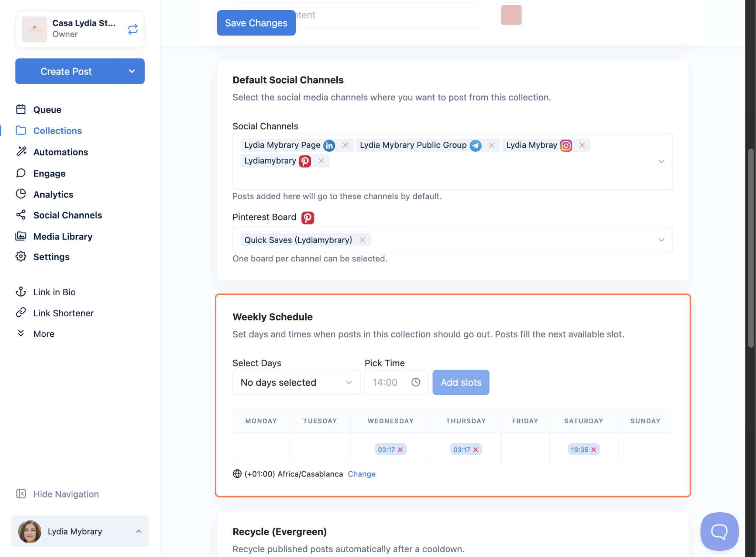Delete the Wednesday 03:17 time slot
The image size is (756, 557).
[400, 450]
